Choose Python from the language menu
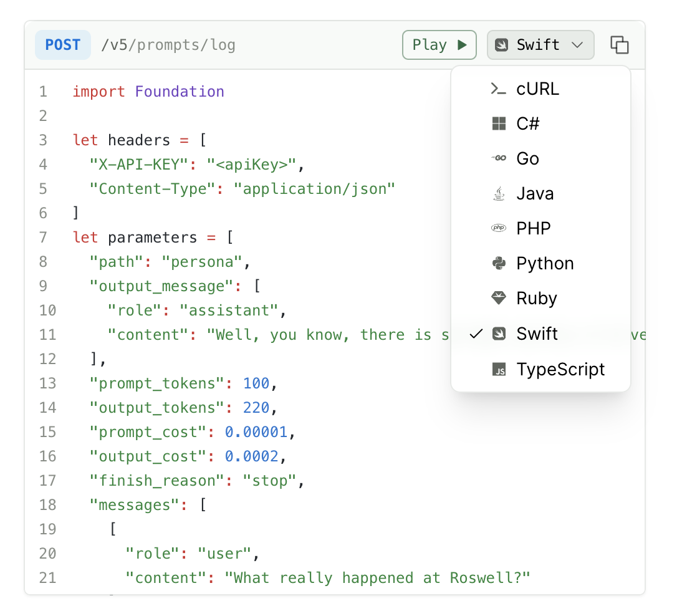This screenshot has width=677, height=616. tap(545, 263)
